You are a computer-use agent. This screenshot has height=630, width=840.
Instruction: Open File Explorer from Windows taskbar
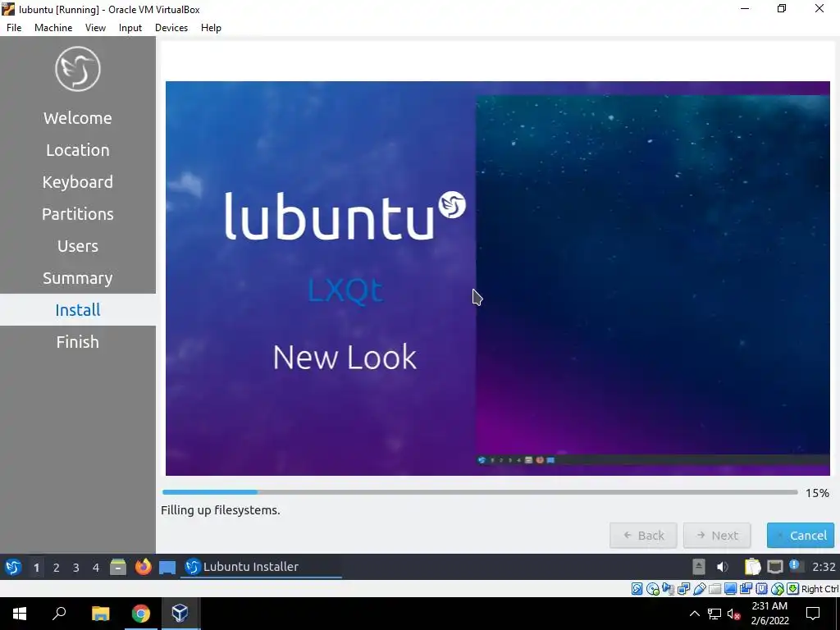click(x=100, y=614)
